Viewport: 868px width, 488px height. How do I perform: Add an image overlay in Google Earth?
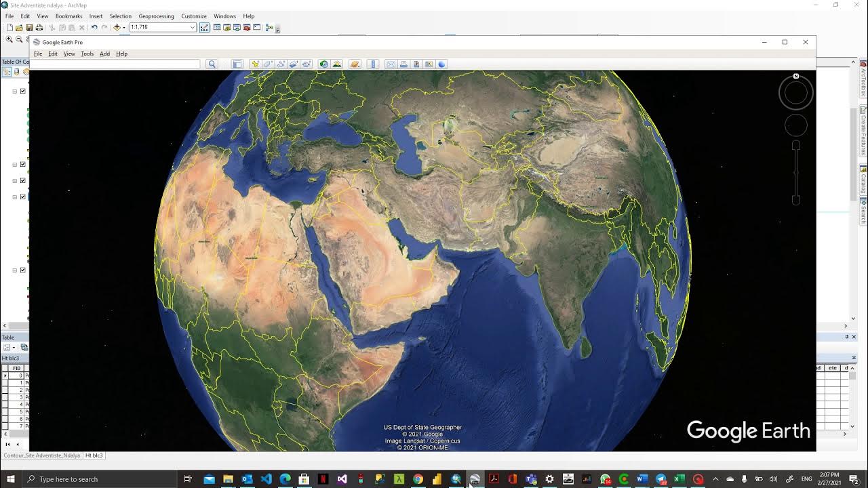[x=294, y=64]
